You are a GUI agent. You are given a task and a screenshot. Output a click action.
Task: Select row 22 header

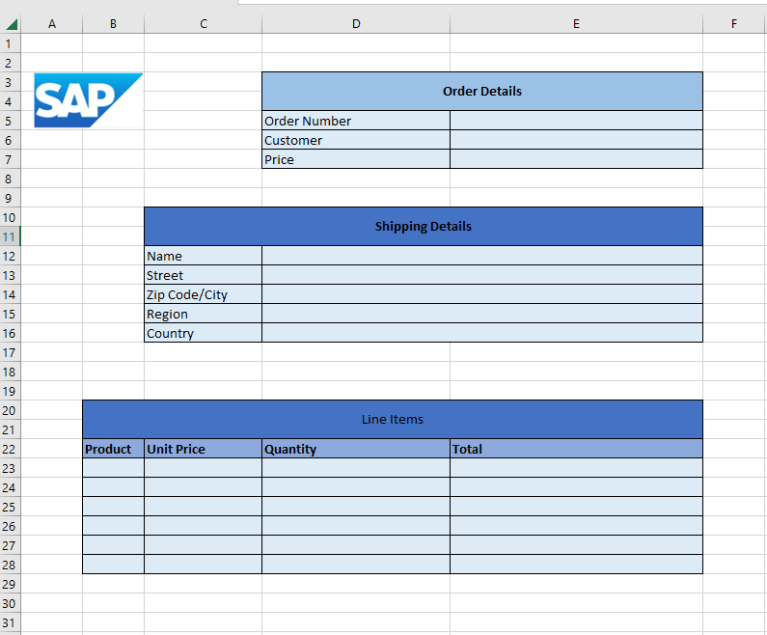(10, 449)
